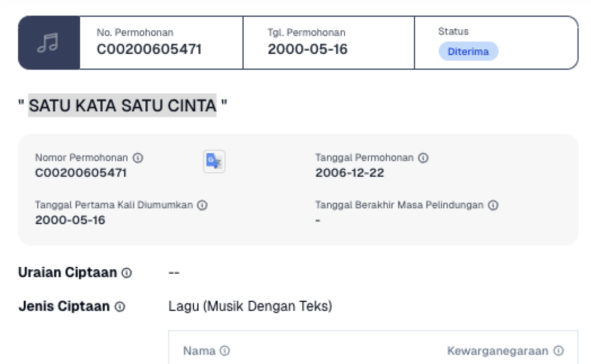Click info icon beside Jenis Ciptaan
The image size is (591, 364).
pyautogui.click(x=120, y=307)
